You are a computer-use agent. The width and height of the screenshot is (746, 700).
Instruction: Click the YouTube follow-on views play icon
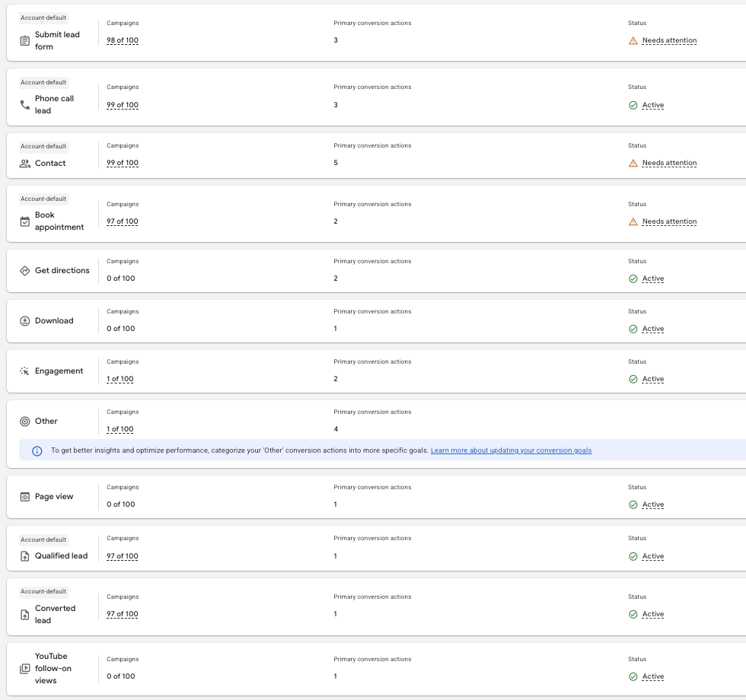[x=24, y=669]
